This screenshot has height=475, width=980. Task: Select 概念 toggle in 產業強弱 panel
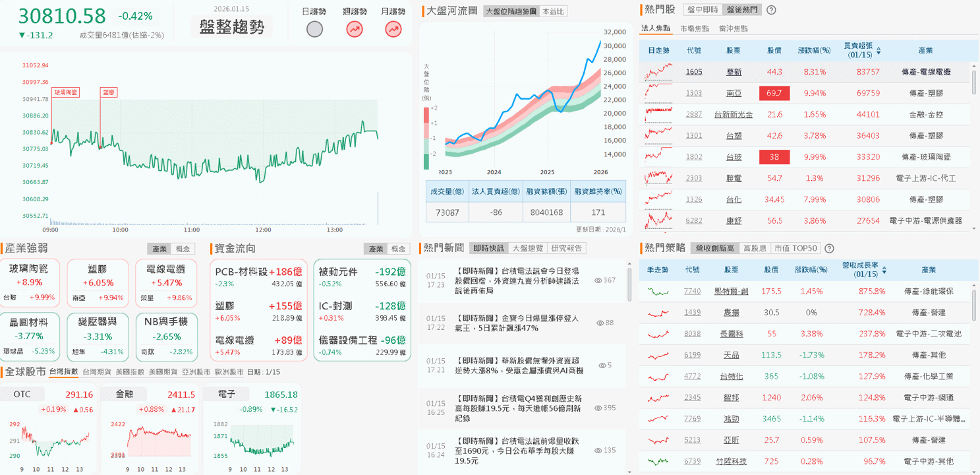(x=183, y=249)
